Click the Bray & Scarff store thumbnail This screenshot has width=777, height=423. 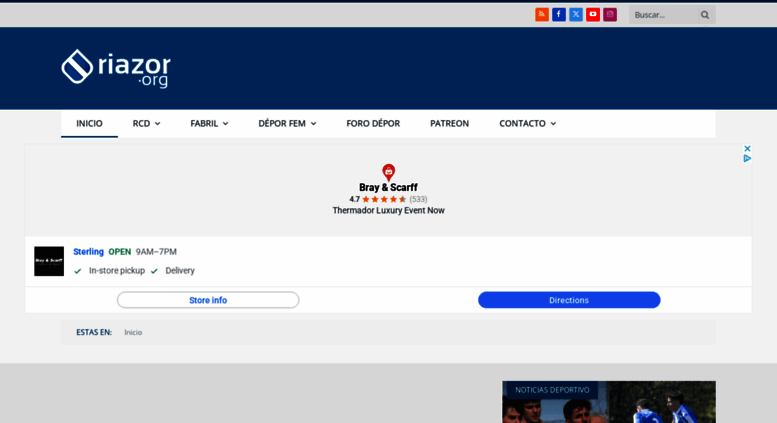49,261
